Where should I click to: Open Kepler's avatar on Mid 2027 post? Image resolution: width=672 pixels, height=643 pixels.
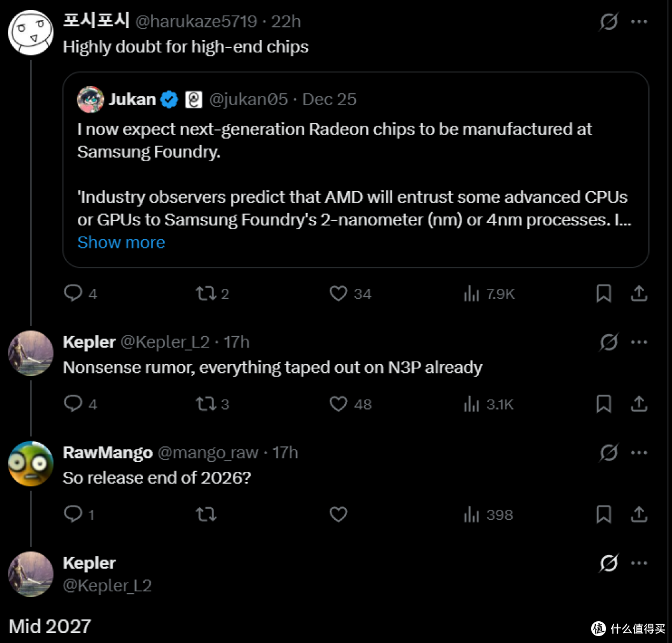pos(31,575)
